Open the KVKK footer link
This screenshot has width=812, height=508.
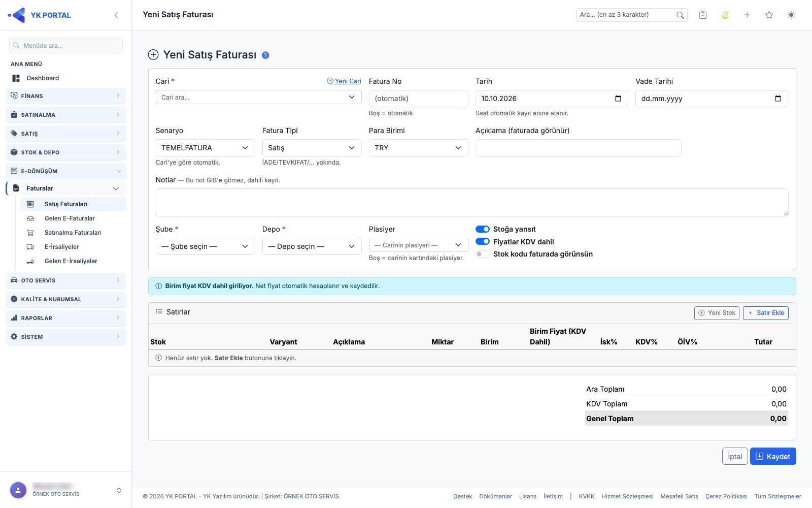(587, 496)
